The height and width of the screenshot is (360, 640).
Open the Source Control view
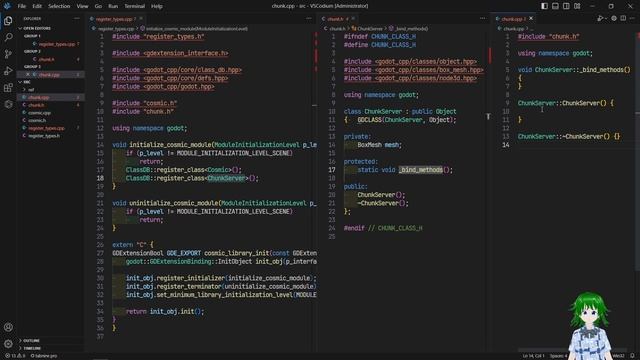click(x=8, y=54)
